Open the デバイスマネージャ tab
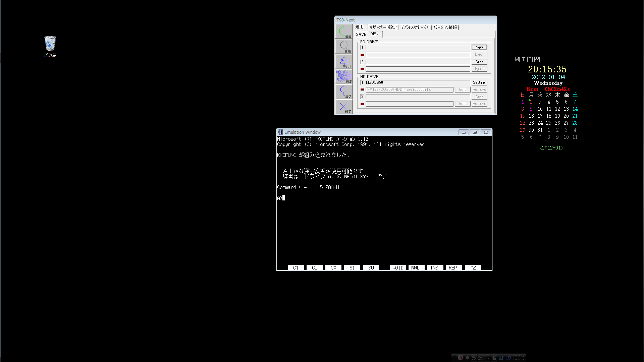 point(415,27)
